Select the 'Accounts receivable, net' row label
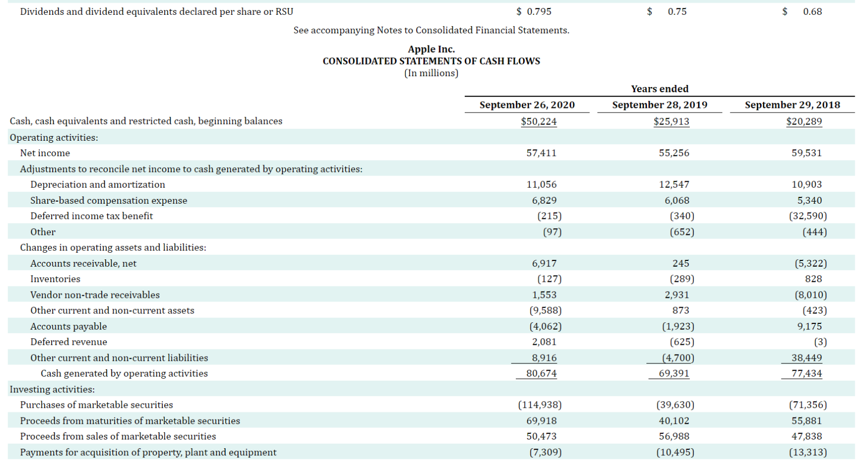Screen dimensions: 868x461 (x=84, y=263)
